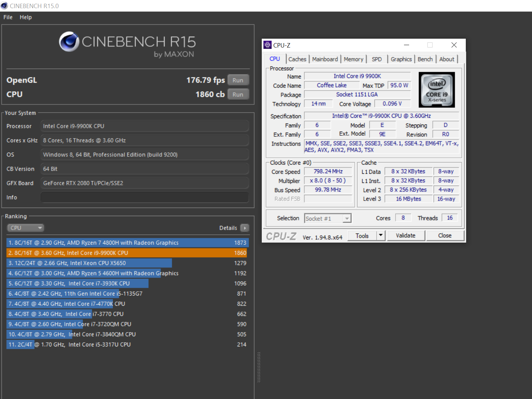Run the OpenGL benchmark

click(x=238, y=80)
